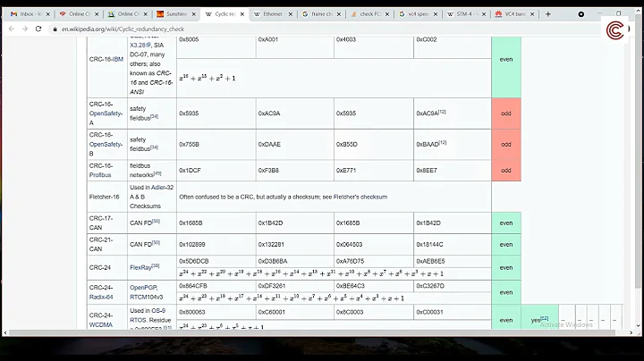Click the Fletcher-16 row label
Viewport: 644px width, 361px height.
point(105,197)
